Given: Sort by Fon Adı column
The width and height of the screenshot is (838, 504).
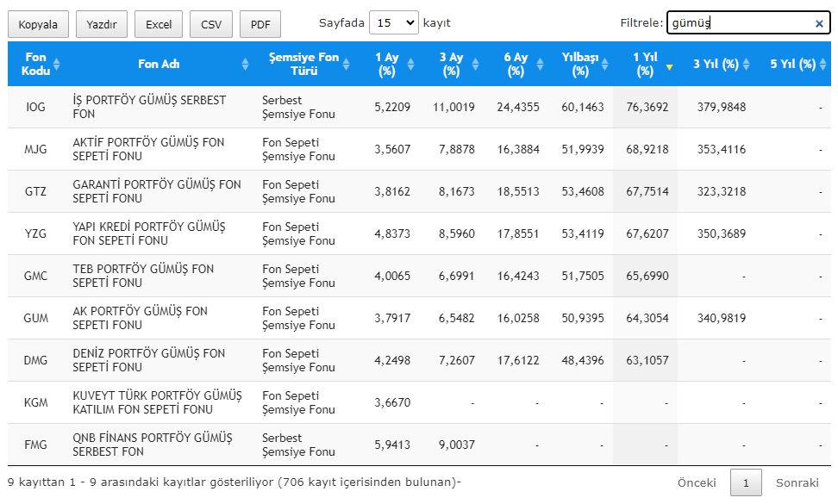Looking at the screenshot, I should pyautogui.click(x=160, y=64).
